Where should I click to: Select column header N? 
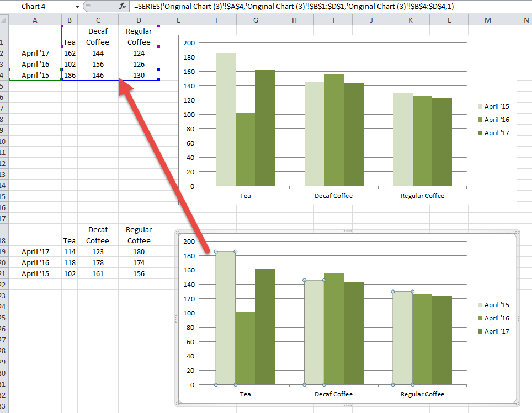[526, 19]
